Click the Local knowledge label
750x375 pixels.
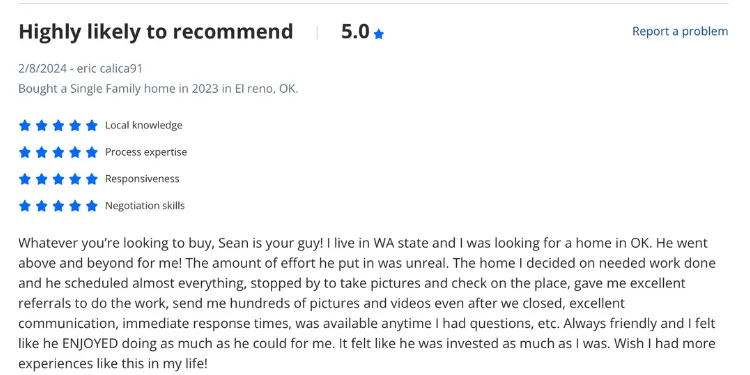(x=143, y=125)
